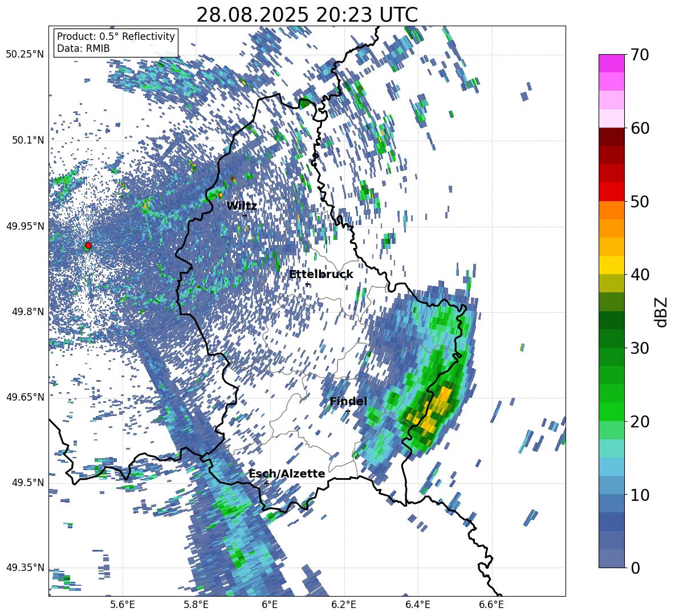Click the Findel station label

tap(348, 401)
